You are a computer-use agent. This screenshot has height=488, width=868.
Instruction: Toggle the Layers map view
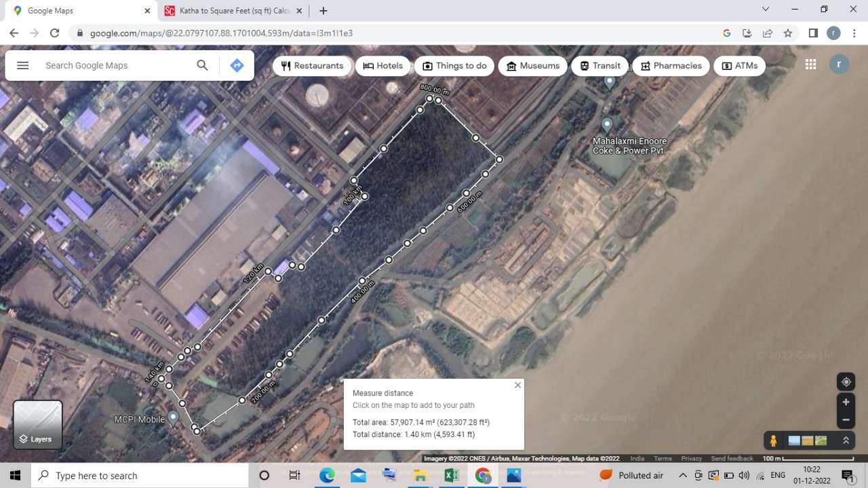tap(38, 425)
